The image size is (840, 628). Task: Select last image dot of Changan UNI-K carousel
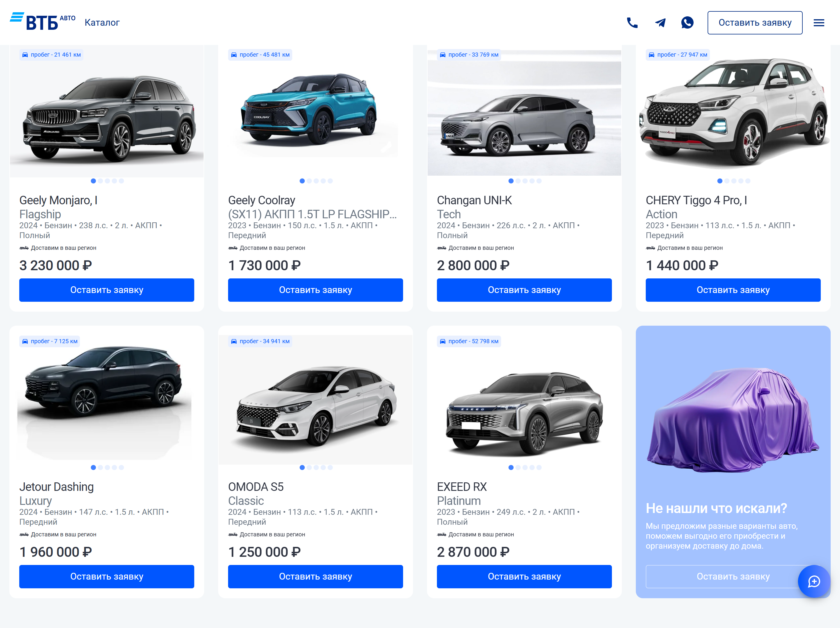[x=539, y=181]
